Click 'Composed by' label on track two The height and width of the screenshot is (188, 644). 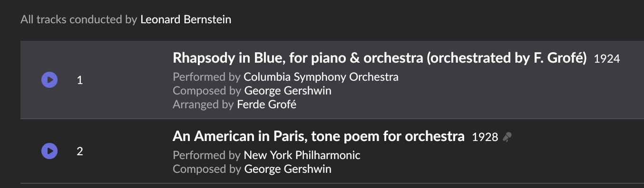click(207, 169)
